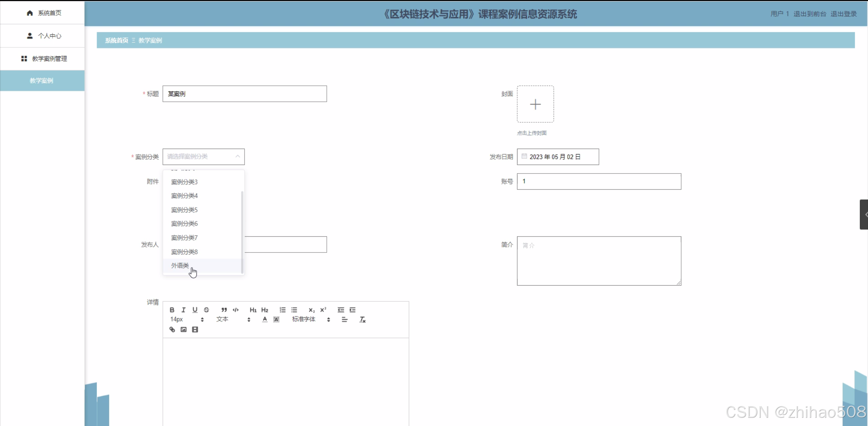The height and width of the screenshot is (426, 868).
Task: Insert an ordered numbered list
Action: [282, 310]
